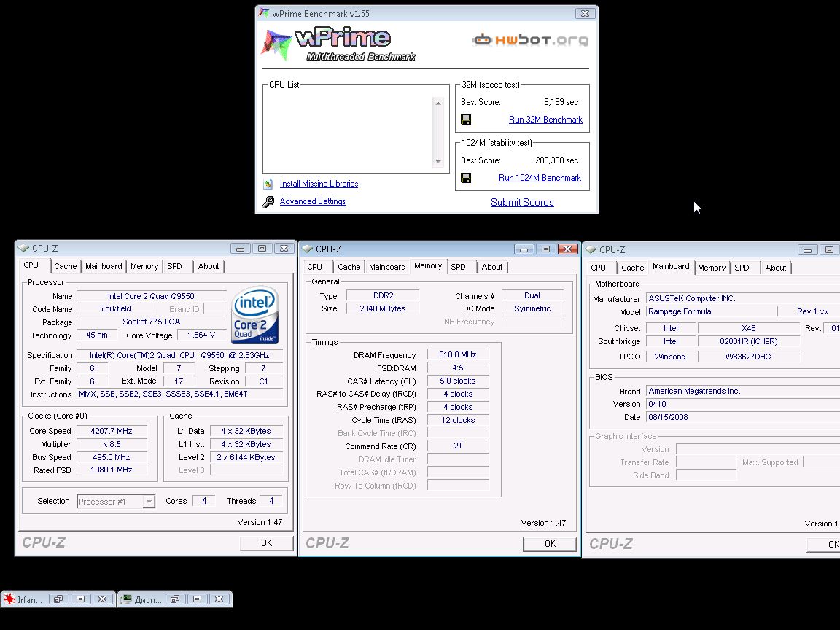The height and width of the screenshot is (630, 840).
Task: Click the CPU-Z icon in Mainboard window title
Action: (591, 249)
